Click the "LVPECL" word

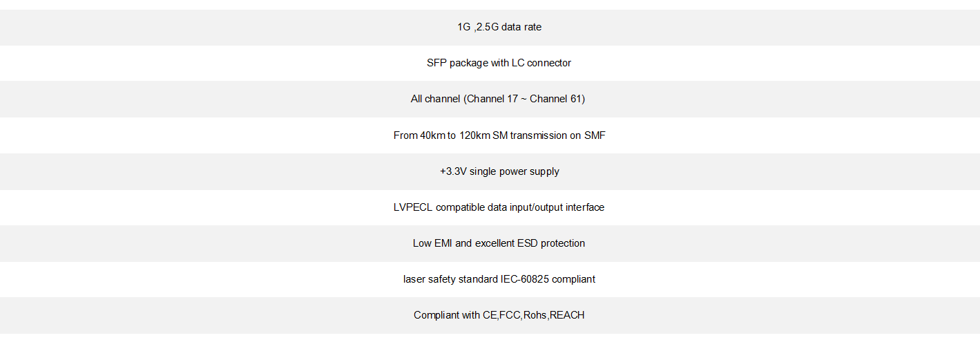point(413,207)
